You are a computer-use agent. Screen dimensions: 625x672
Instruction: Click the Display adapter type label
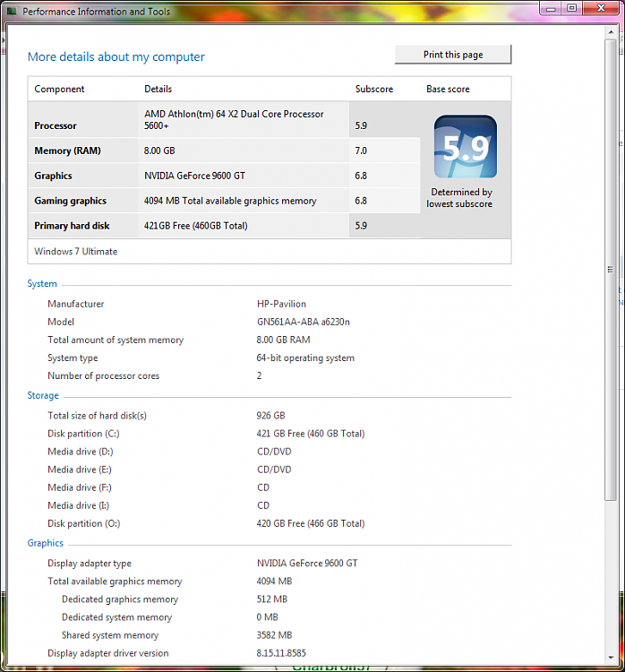pos(90,564)
